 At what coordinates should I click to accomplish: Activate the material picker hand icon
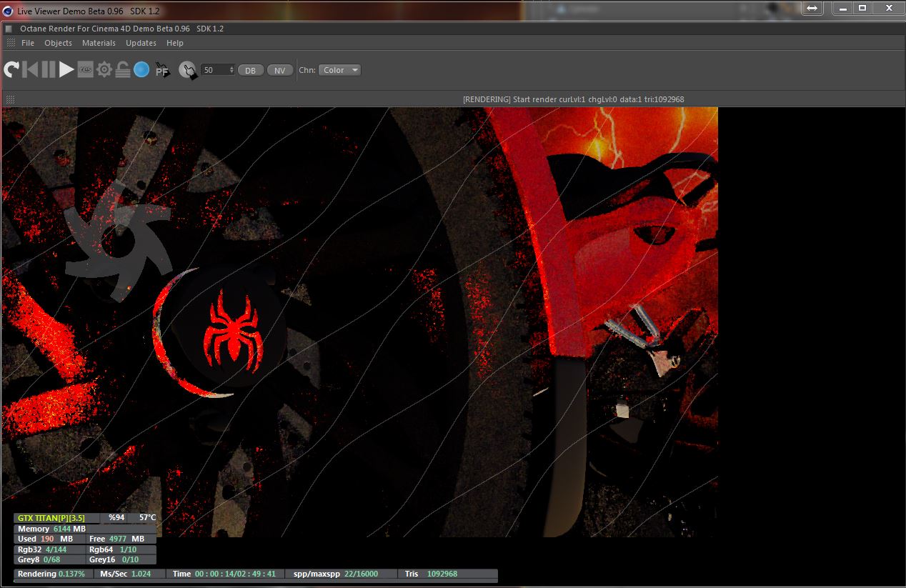tap(187, 70)
